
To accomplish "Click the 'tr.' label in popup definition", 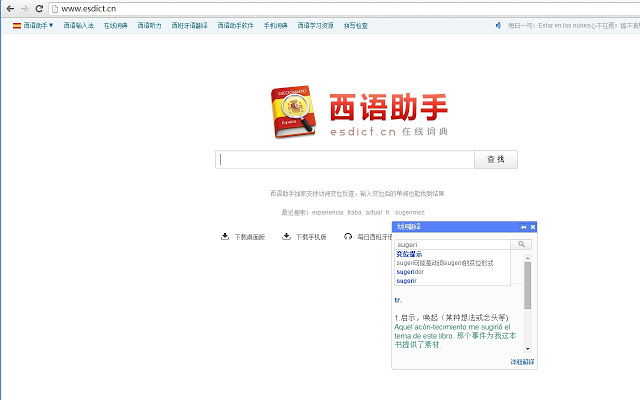I will (398, 300).
